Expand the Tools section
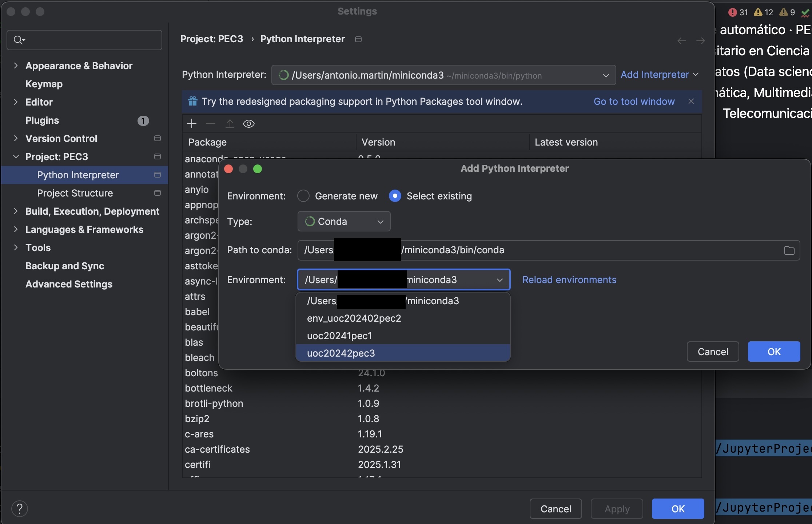 (16, 248)
